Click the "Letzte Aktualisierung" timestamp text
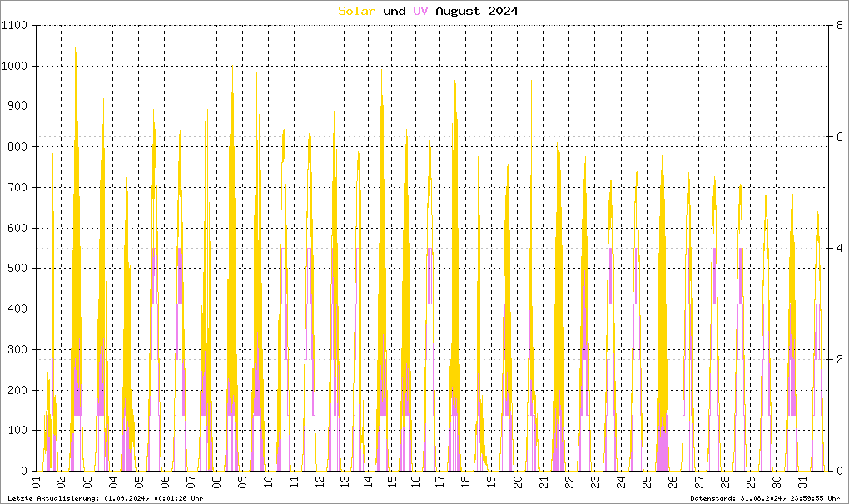The height and width of the screenshot is (504, 849). point(105,498)
